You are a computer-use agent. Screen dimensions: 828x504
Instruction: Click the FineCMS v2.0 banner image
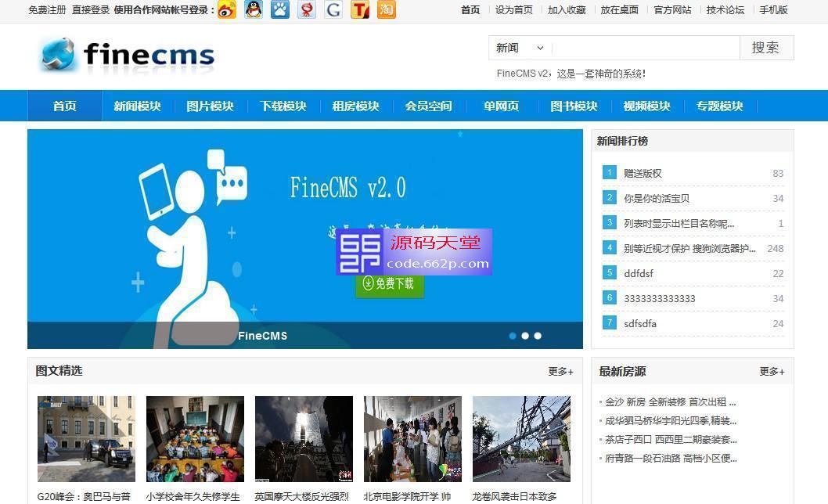click(305, 239)
